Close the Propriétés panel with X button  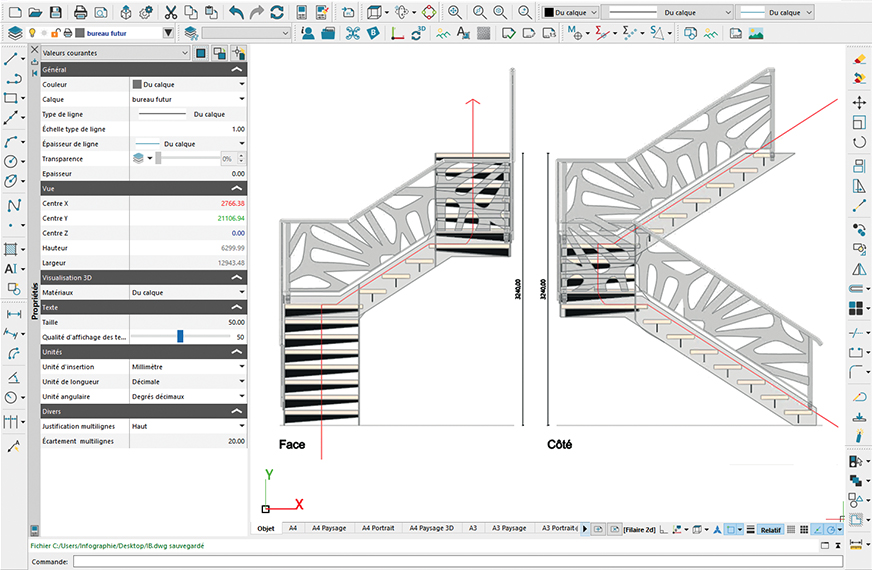coord(35,50)
